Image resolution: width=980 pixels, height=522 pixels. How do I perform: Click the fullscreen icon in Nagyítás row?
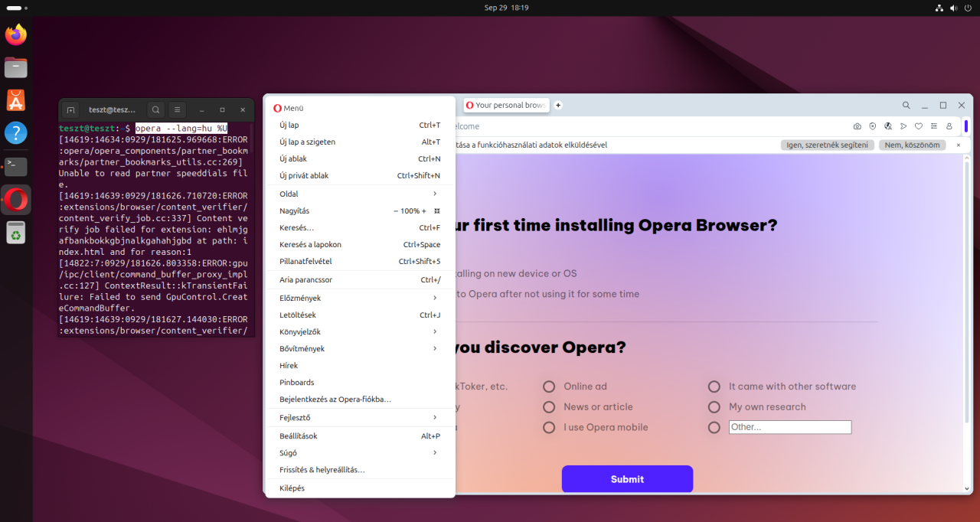click(437, 211)
